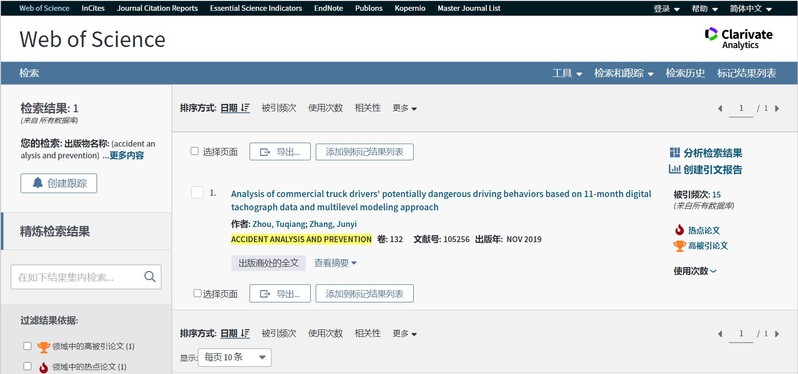The height and width of the screenshot is (374, 798).
Task: Open InCites in top navigation
Action: [x=93, y=8]
